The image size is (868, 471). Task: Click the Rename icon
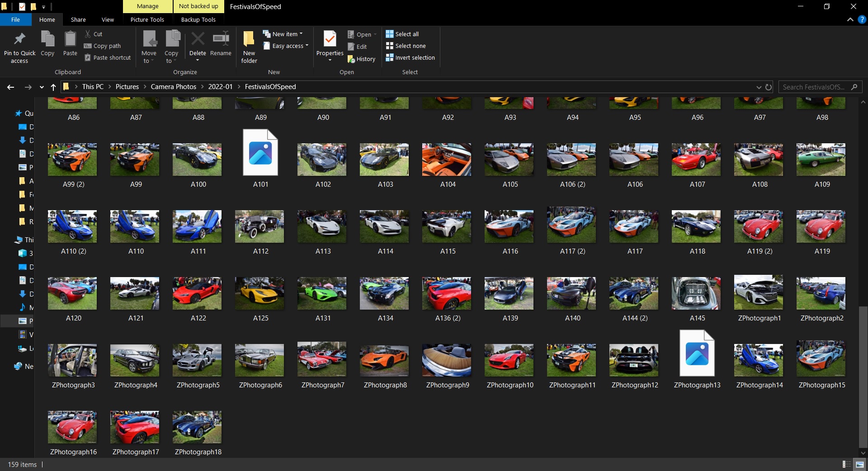pyautogui.click(x=221, y=39)
